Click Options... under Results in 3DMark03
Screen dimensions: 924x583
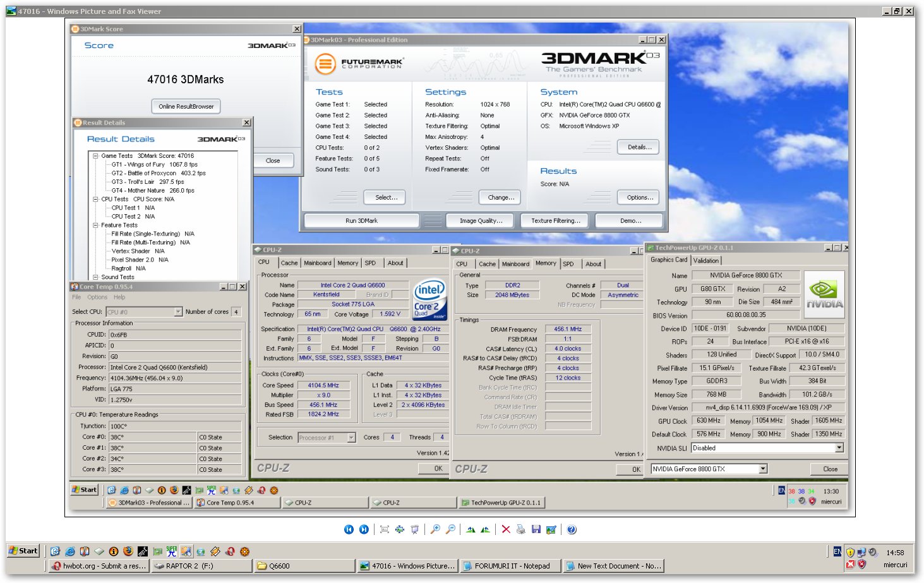(x=639, y=197)
